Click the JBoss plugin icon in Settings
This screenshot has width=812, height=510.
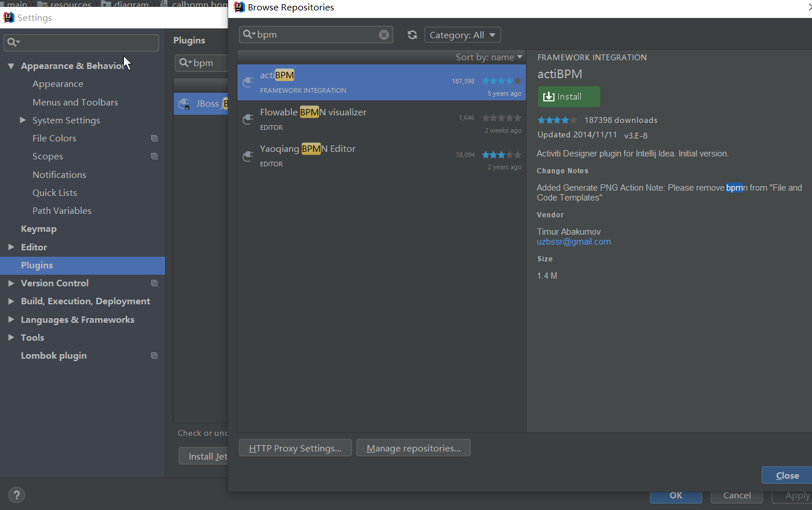click(x=184, y=104)
